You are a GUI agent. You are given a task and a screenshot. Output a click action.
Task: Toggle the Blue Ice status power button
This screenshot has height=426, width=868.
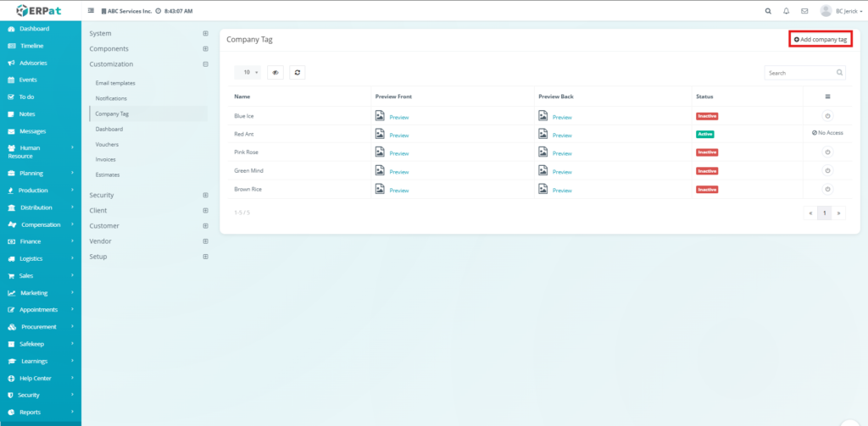(827, 116)
